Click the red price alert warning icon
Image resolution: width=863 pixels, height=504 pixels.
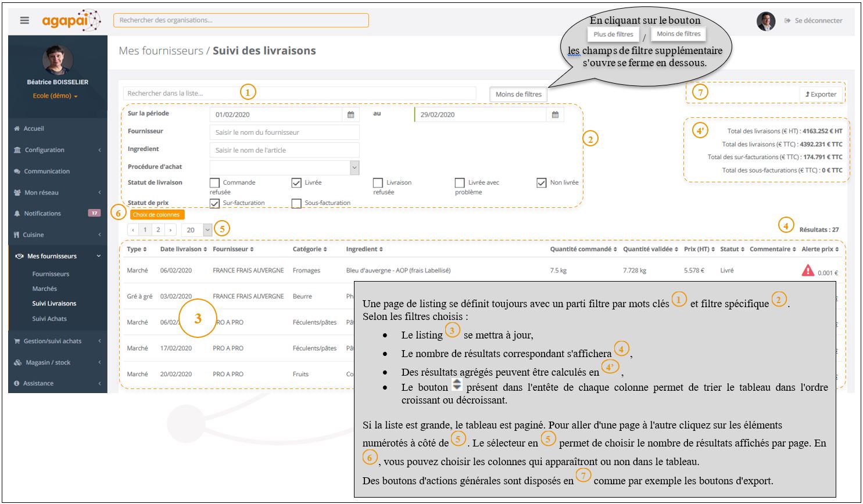click(x=808, y=271)
